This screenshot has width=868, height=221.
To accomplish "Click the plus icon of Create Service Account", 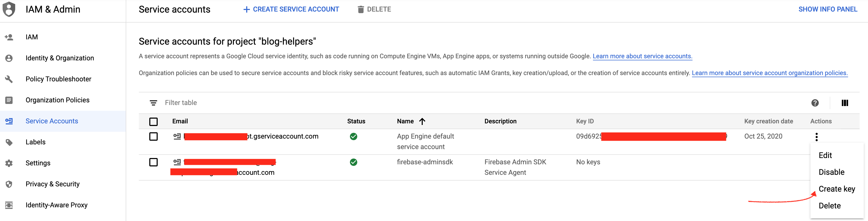I will tap(246, 9).
